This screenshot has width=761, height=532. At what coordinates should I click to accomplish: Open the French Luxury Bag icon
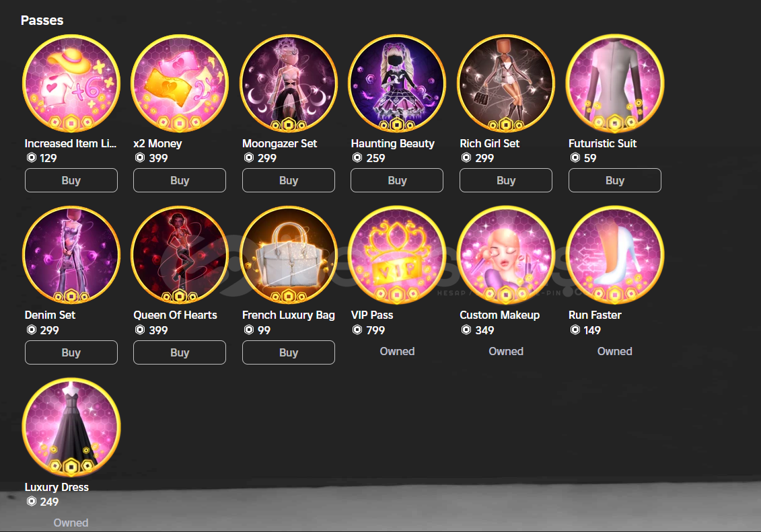(x=288, y=255)
